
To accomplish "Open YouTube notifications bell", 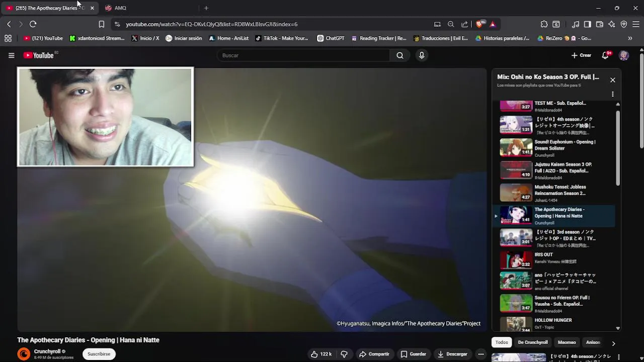I will pyautogui.click(x=605, y=55).
